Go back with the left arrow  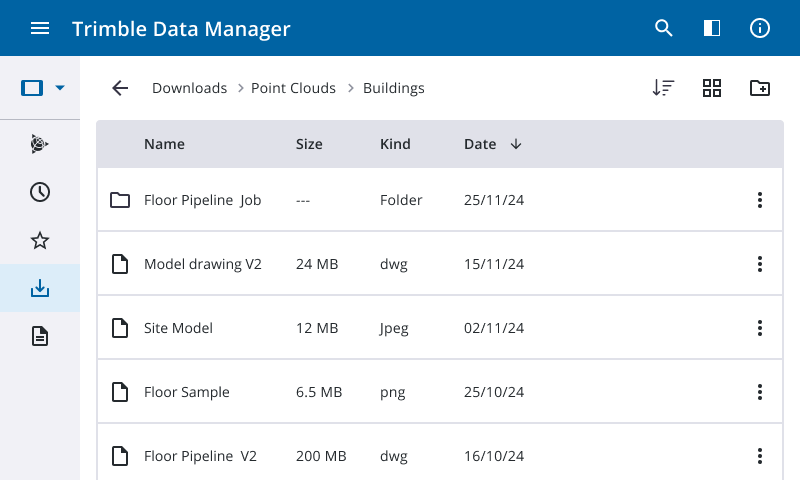point(120,88)
